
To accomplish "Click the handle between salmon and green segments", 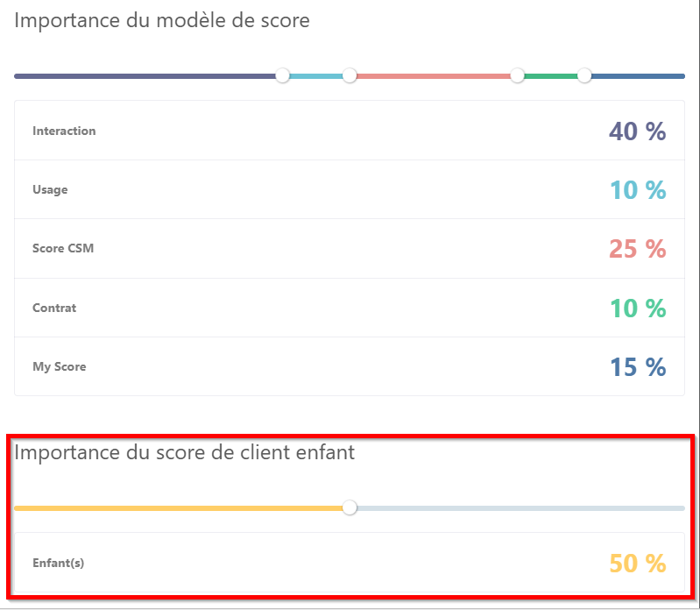I will pyautogui.click(x=517, y=76).
